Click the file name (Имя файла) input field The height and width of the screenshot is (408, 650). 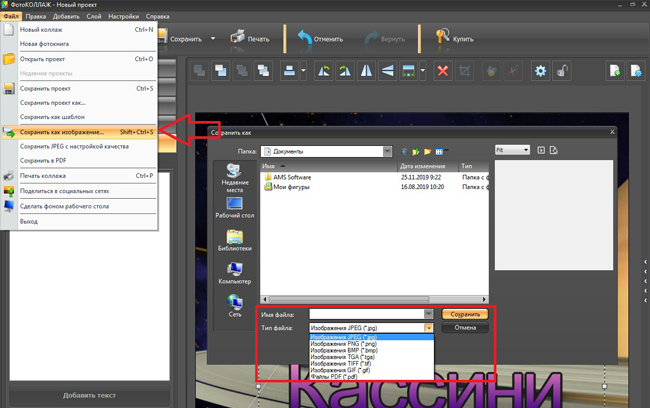point(366,314)
